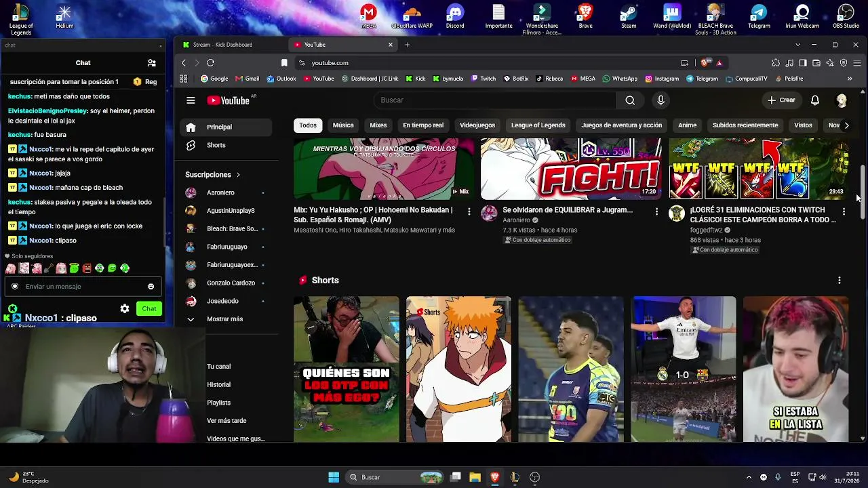This screenshot has height=488, width=868.
Task: Open the browser extensions puzzle icon
Action: (x=776, y=63)
